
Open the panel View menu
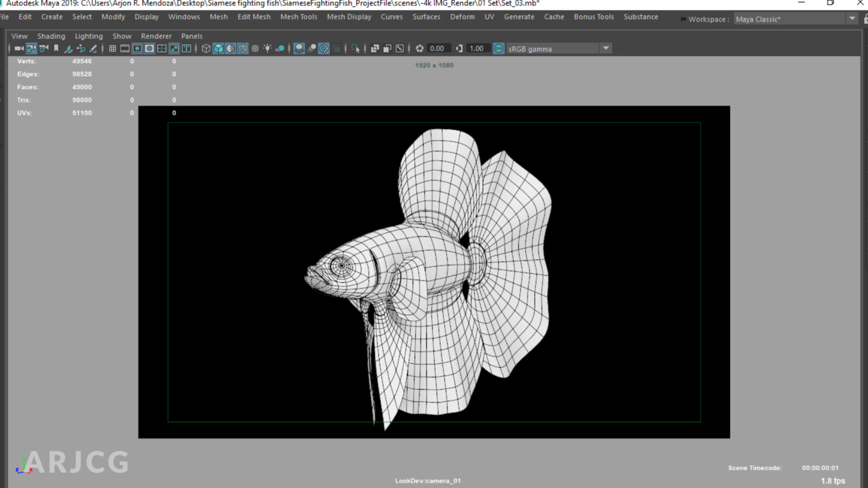tap(20, 36)
